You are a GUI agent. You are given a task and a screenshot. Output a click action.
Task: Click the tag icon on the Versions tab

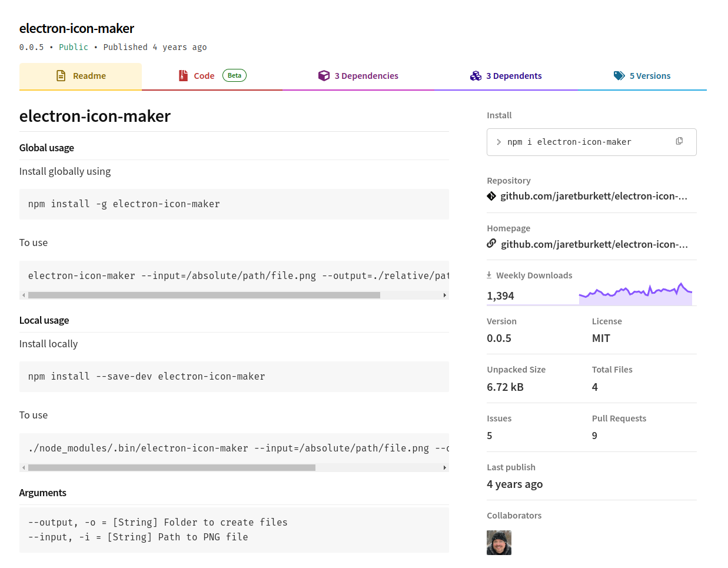tap(619, 75)
